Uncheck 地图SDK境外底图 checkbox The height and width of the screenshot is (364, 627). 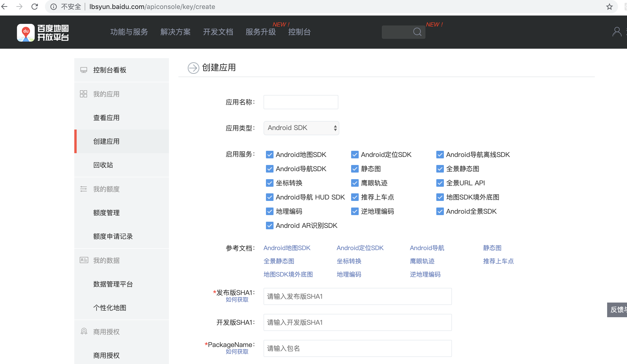pyautogui.click(x=440, y=197)
